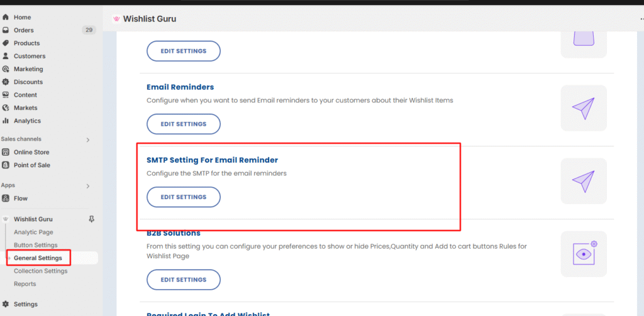Click the Products tag icon
This screenshot has width=644, height=316.
(6, 43)
